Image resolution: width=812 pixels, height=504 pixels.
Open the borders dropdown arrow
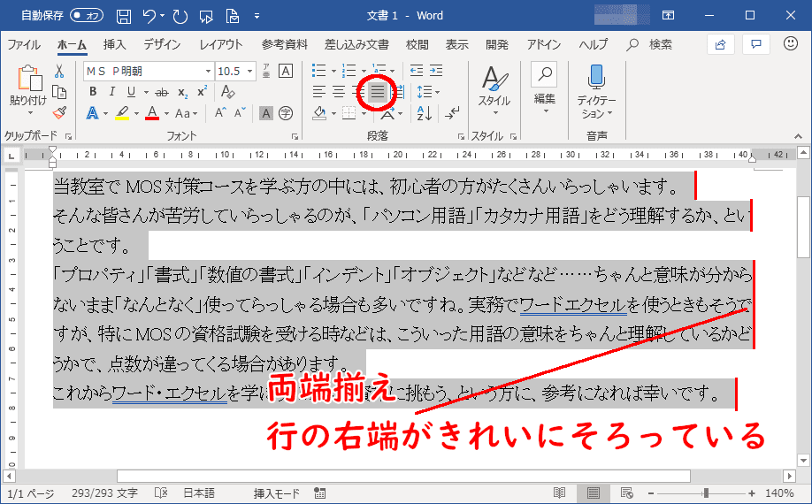click(364, 113)
